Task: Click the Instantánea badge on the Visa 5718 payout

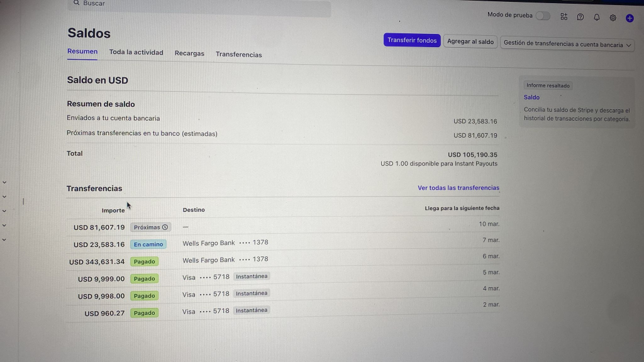Action: pos(251,276)
